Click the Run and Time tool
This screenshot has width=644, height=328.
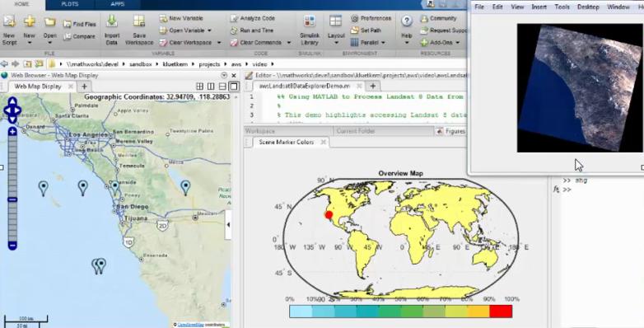251,30
